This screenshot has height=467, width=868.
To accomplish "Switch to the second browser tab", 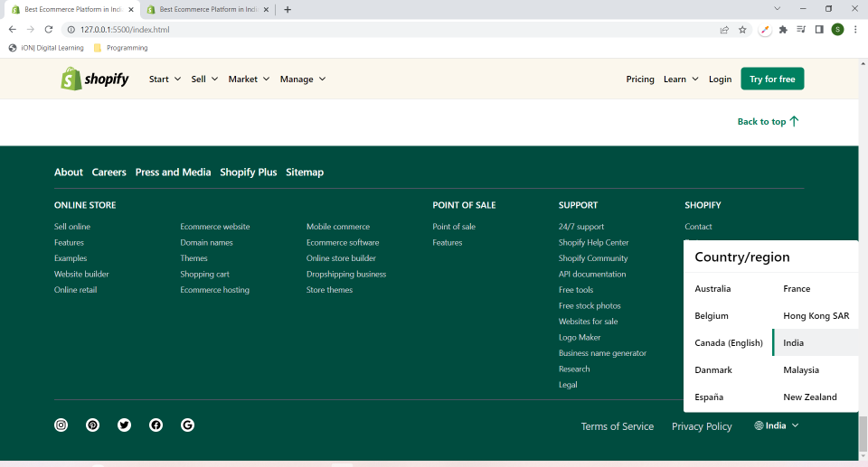I will pyautogui.click(x=208, y=9).
